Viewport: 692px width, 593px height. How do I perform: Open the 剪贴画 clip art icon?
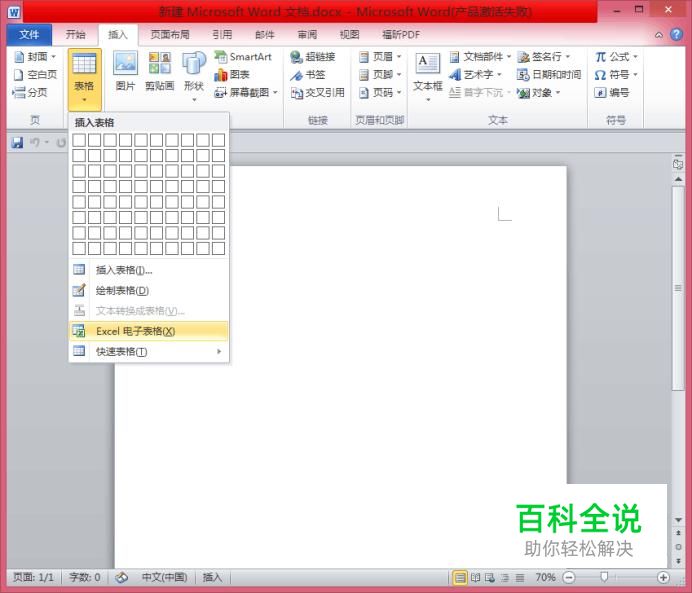pos(159,71)
